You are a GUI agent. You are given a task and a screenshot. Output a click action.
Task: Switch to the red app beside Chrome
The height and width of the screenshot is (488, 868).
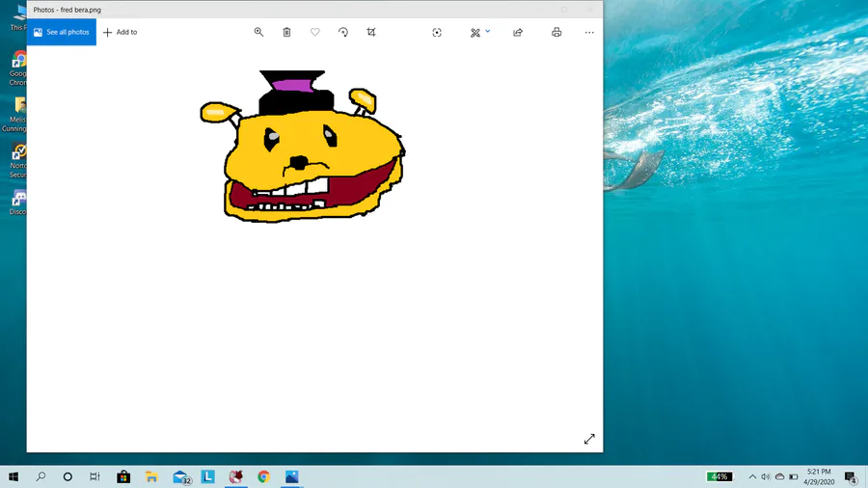pos(236,476)
